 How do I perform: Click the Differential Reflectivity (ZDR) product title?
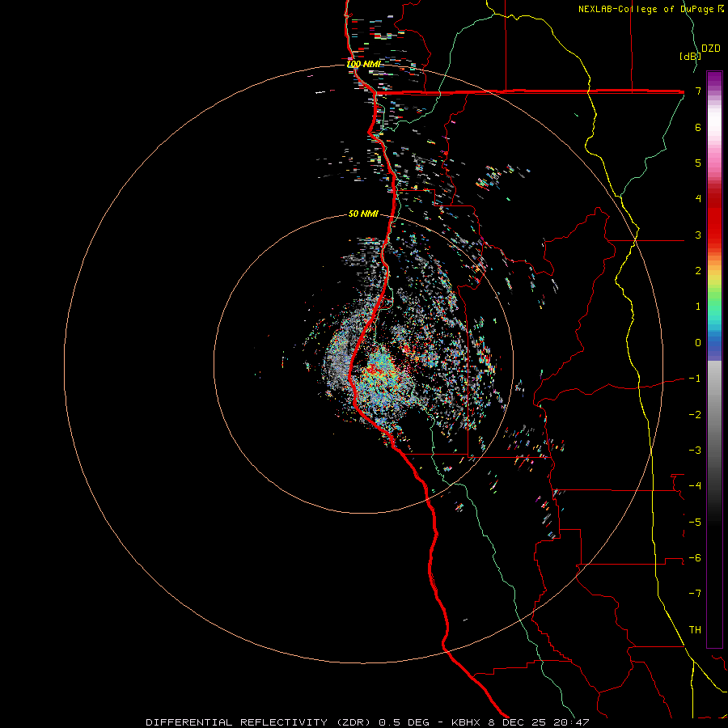tap(260, 722)
